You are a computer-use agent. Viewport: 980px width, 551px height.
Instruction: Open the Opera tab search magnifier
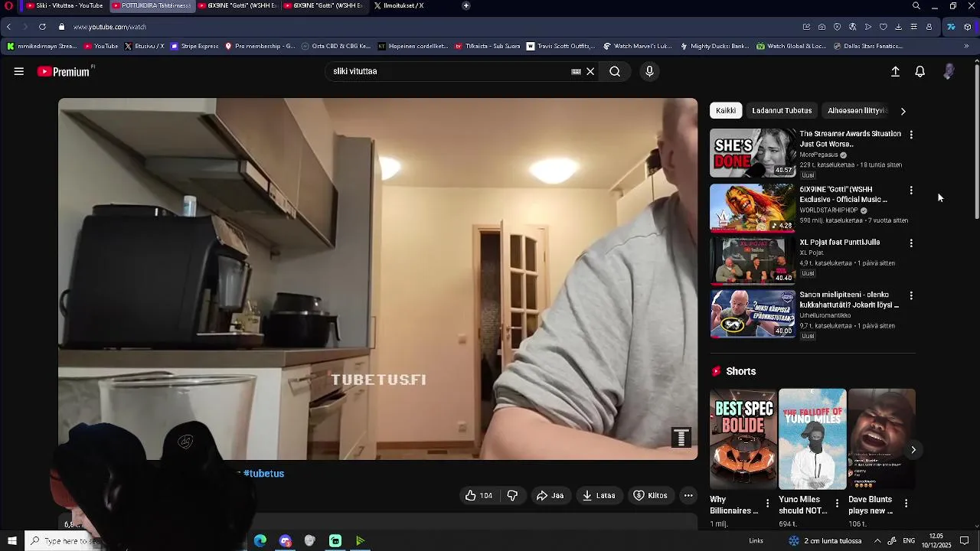(x=916, y=5)
